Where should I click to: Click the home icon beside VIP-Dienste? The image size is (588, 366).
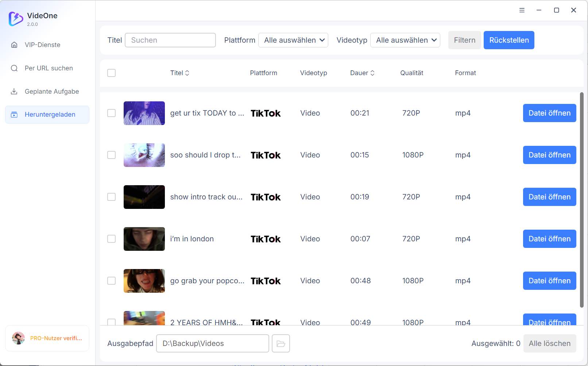[x=14, y=45]
